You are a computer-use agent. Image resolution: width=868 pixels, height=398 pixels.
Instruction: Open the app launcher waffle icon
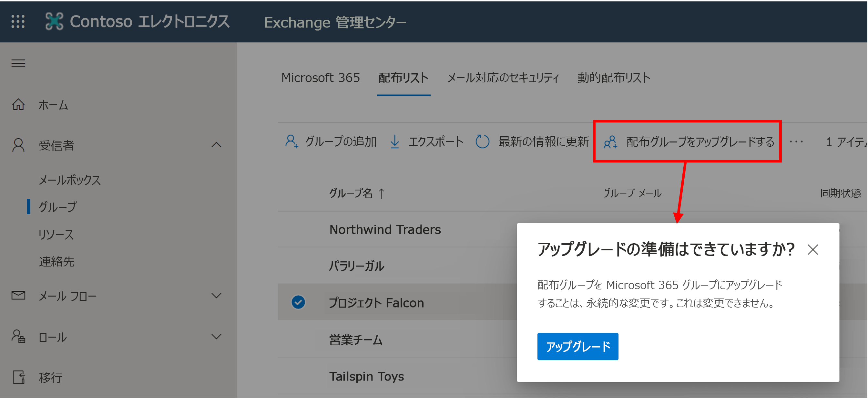pos(18,22)
